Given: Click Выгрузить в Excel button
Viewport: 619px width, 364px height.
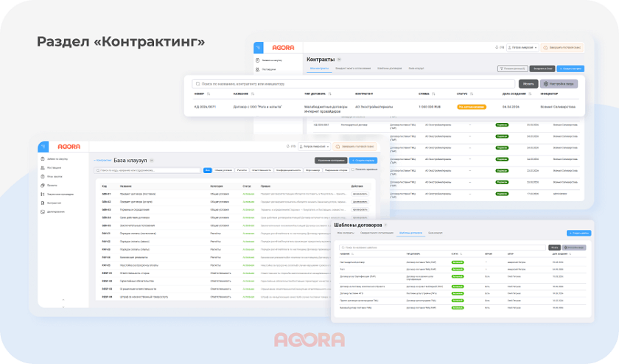Looking at the screenshot, I should [542, 69].
